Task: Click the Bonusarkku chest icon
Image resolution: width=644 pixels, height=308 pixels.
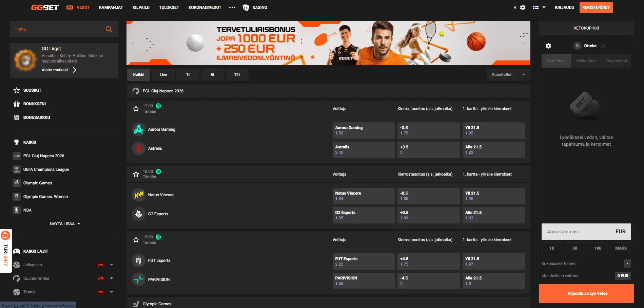Action: [16, 117]
